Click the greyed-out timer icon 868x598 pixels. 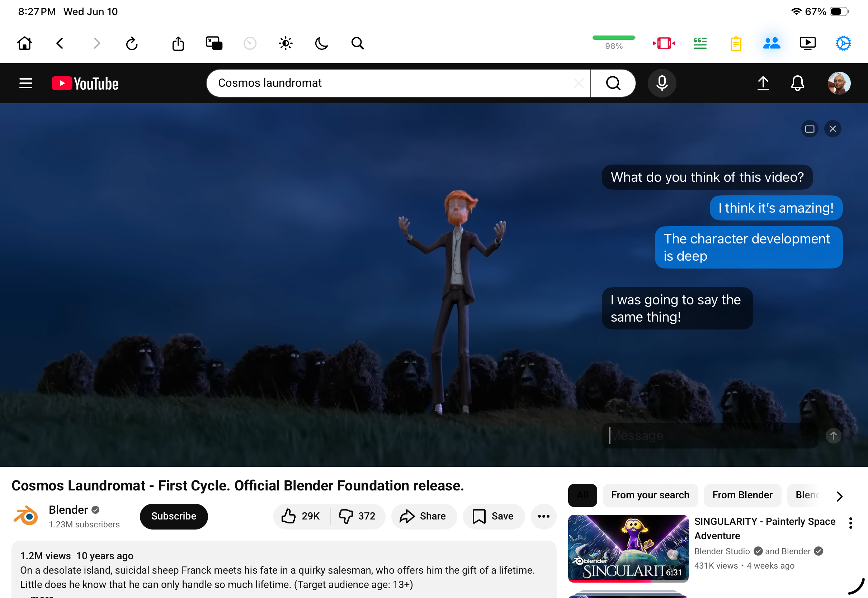click(x=250, y=43)
